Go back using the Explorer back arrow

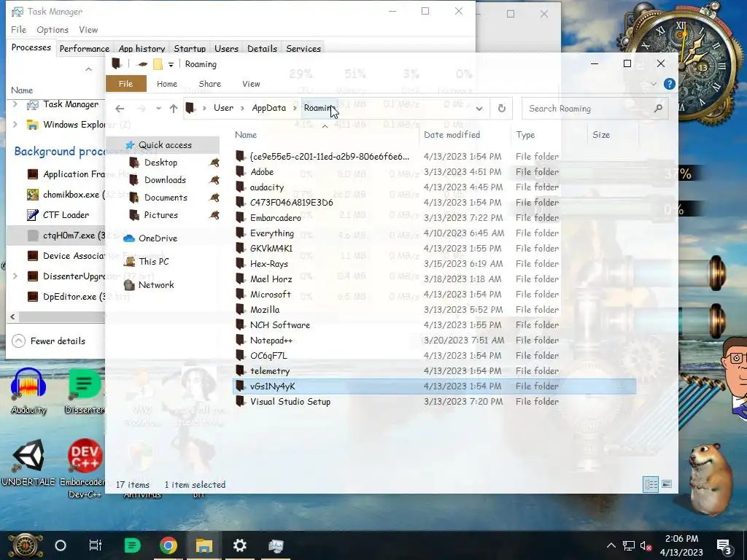click(x=120, y=109)
